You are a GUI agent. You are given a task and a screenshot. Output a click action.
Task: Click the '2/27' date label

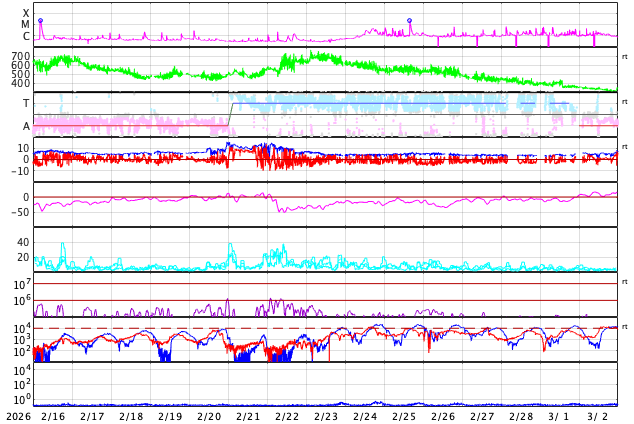[x=482, y=416]
